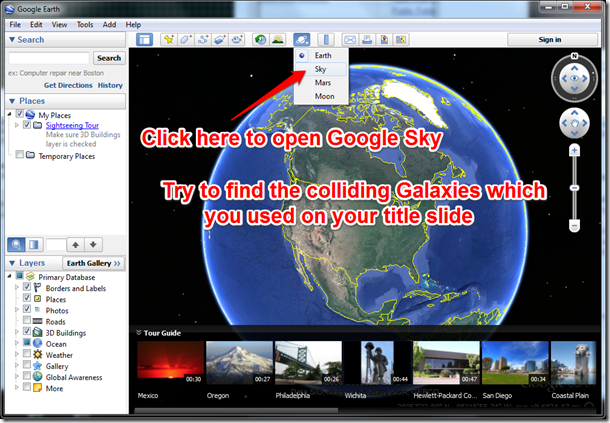The width and height of the screenshot is (610, 423).
Task: Expand the Sightseeing Tour folder
Action: pos(17,125)
